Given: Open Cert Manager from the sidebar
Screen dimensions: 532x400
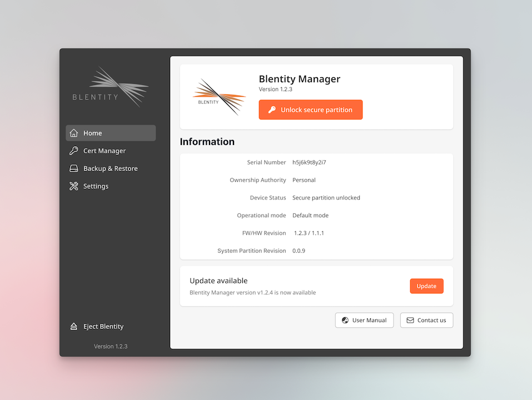Looking at the screenshot, I should point(104,151).
